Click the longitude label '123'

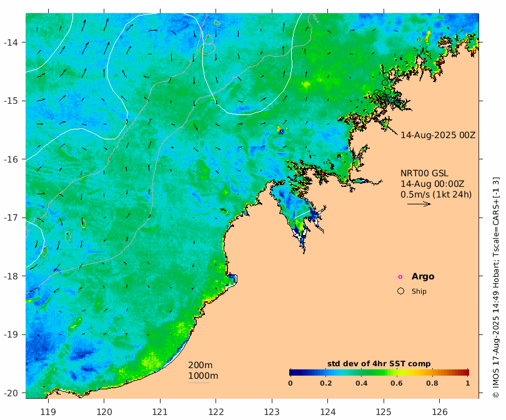[x=272, y=412]
